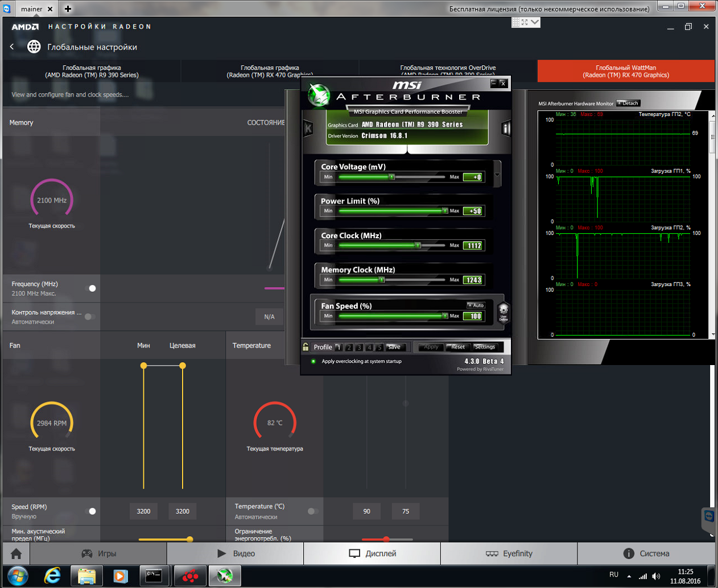Toggle Fan Speed Auto mode in Afterburner
The width and height of the screenshot is (718, 588).
[476, 305]
